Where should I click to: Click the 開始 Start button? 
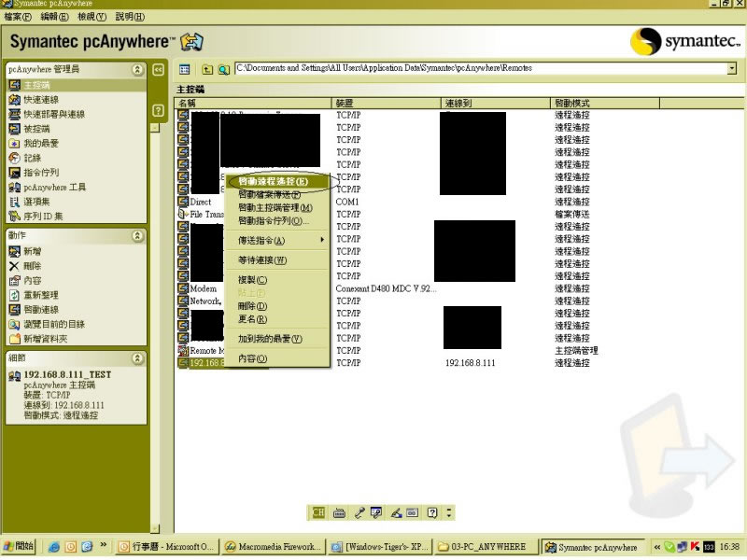[x=19, y=546]
